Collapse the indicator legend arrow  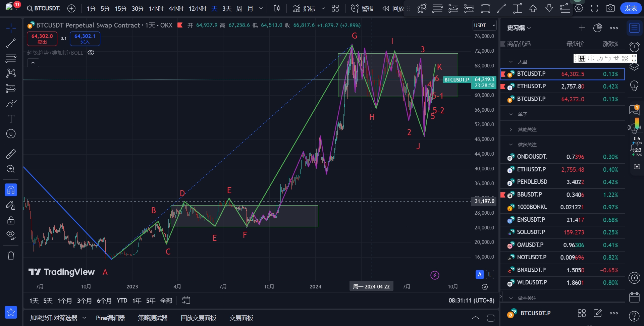(x=33, y=62)
